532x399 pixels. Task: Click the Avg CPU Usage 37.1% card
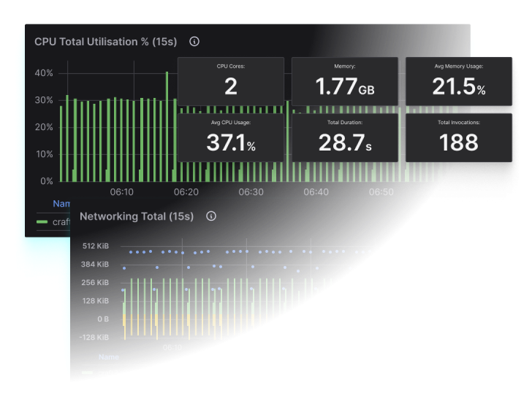pyautogui.click(x=231, y=137)
